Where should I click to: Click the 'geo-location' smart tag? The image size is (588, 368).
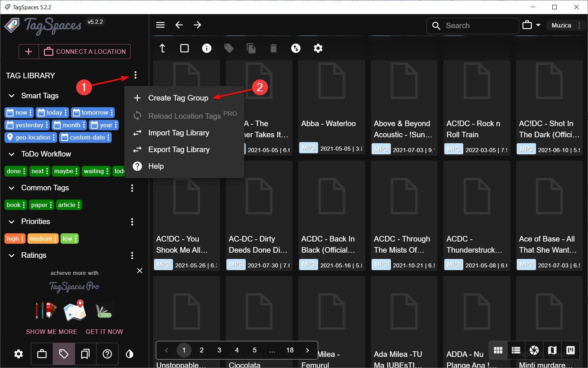tap(31, 137)
